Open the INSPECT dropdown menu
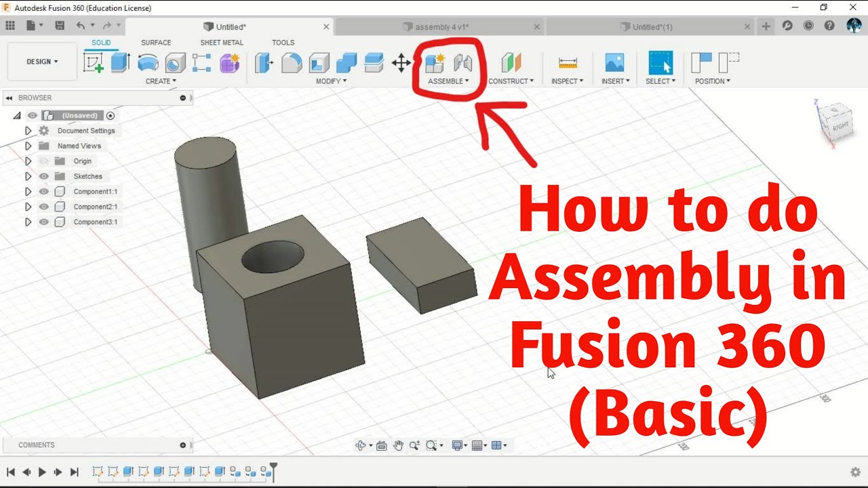 568,81
